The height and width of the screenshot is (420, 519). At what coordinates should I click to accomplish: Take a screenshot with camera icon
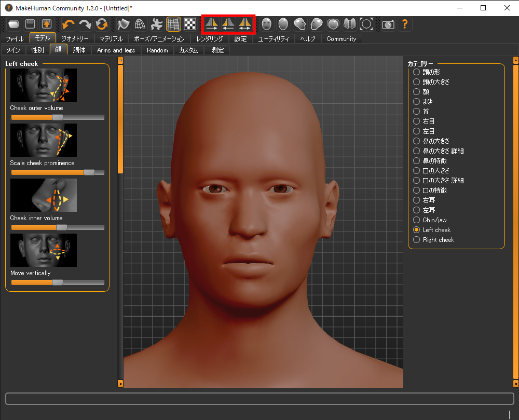point(388,24)
